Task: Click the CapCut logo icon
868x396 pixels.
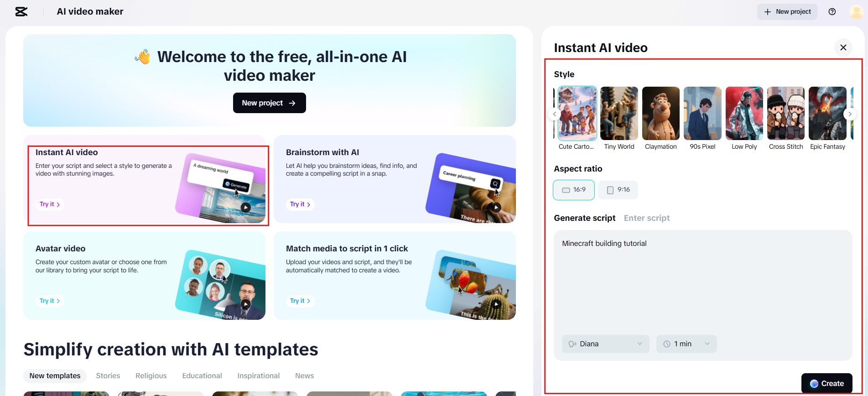Action: coord(21,12)
